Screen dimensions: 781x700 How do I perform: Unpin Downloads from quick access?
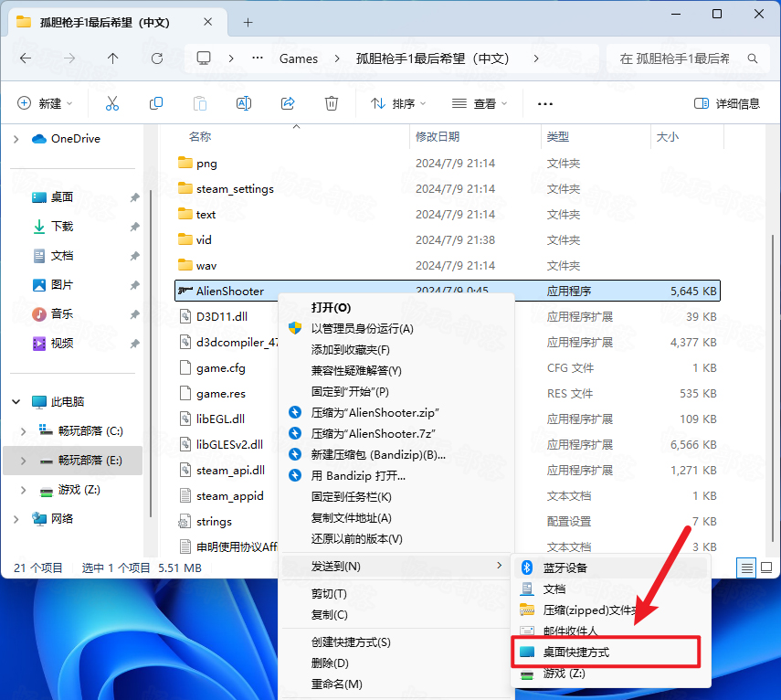coord(134,228)
